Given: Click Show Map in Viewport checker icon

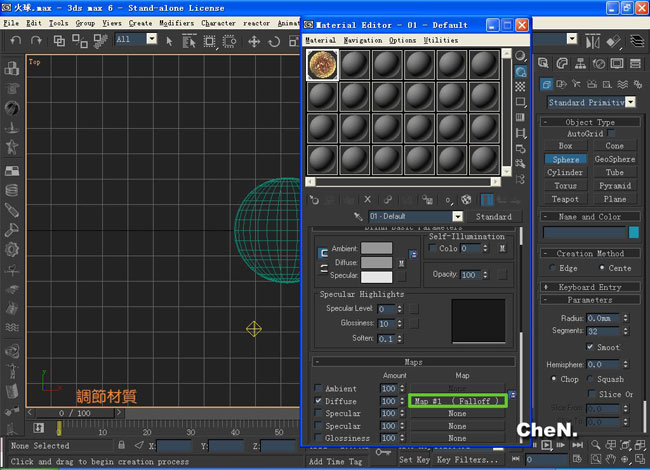Looking at the screenshot, I should point(466,200).
